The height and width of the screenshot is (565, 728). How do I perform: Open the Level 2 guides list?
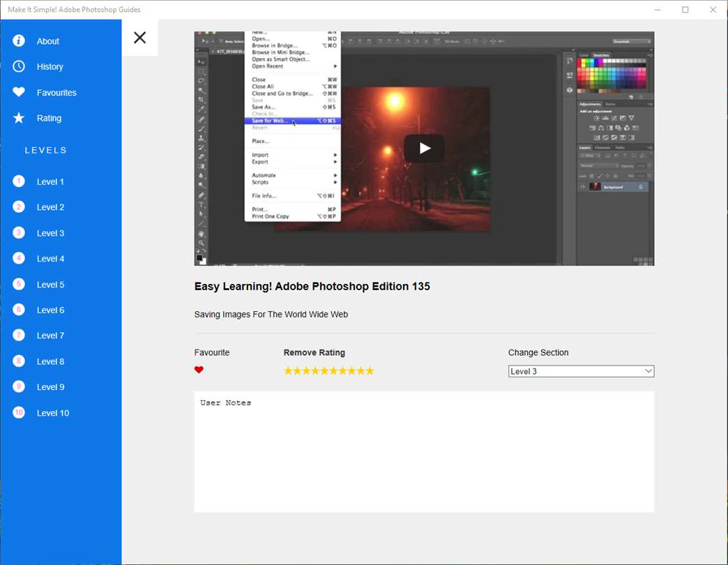point(50,207)
